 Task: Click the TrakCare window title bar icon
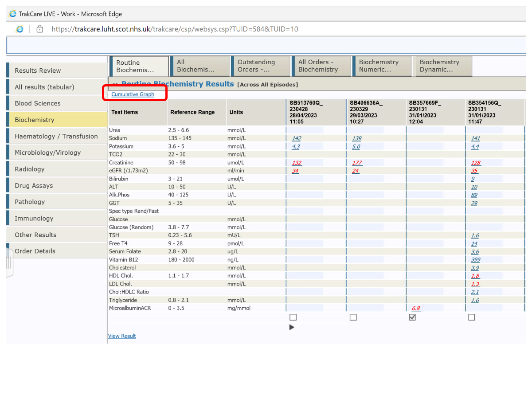[12, 14]
